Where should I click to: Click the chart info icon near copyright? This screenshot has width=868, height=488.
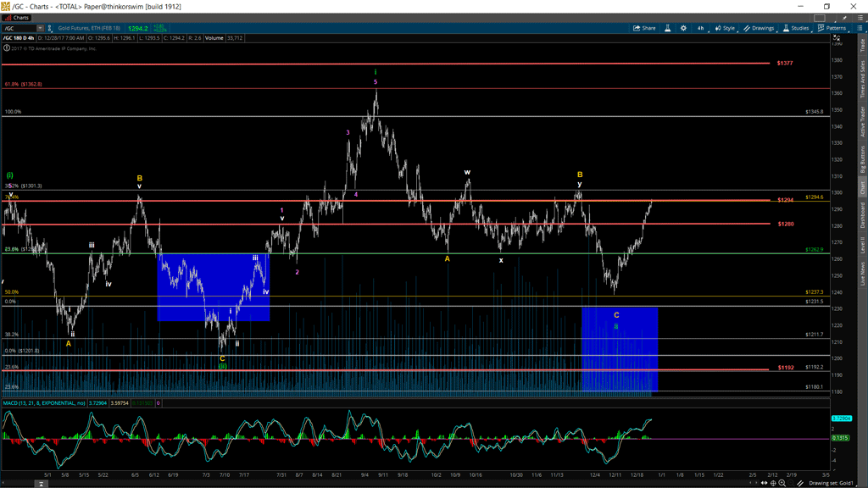[6, 48]
